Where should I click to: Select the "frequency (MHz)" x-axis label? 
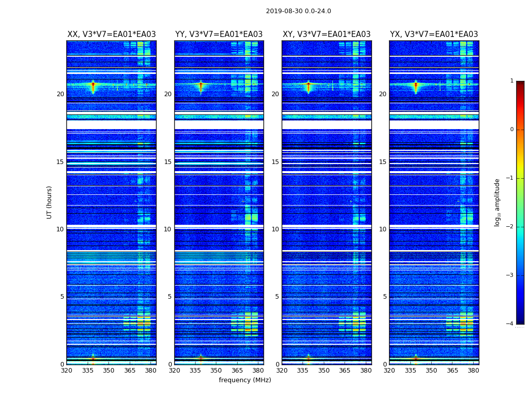click(245, 380)
